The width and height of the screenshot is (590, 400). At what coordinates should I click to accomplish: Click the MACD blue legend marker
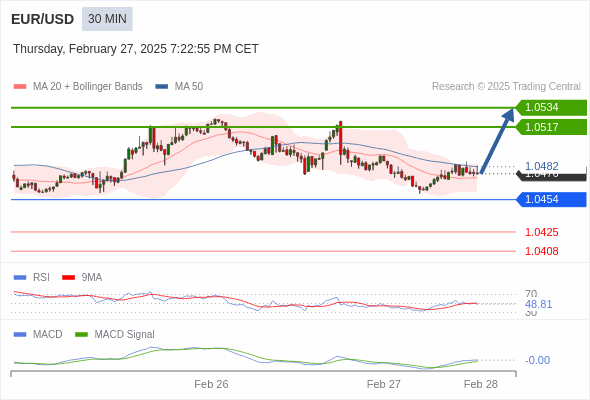pos(20,335)
